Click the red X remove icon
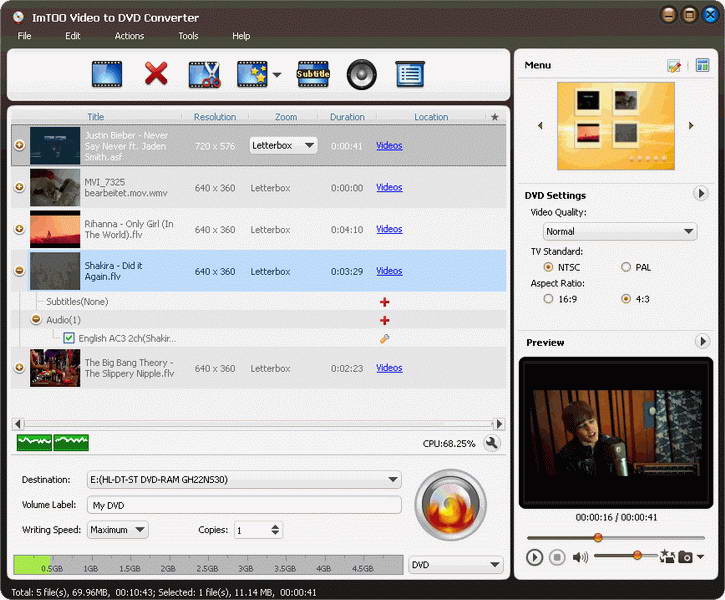The height and width of the screenshot is (600, 725). point(156,73)
